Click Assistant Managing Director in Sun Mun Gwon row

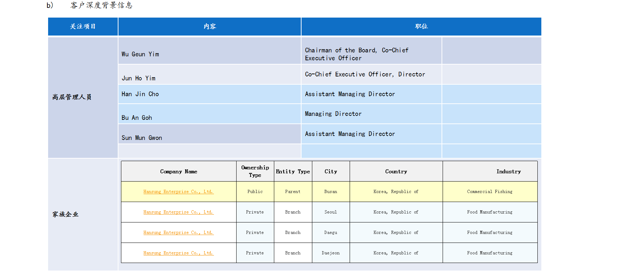click(x=350, y=134)
